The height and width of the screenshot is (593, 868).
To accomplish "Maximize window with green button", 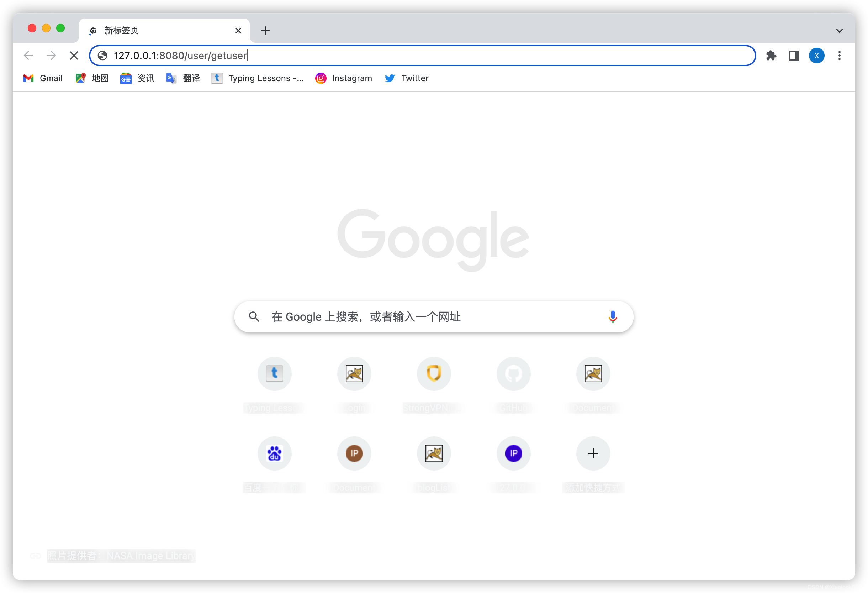I will point(60,28).
